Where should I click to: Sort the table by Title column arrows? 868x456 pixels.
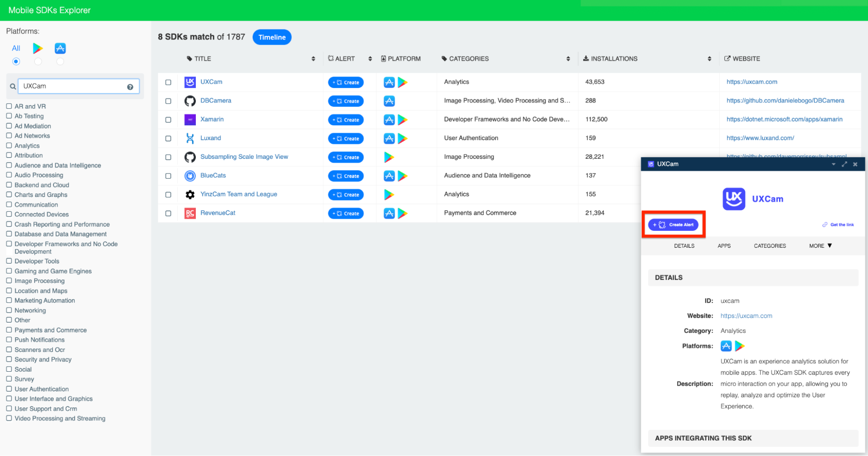313,59
